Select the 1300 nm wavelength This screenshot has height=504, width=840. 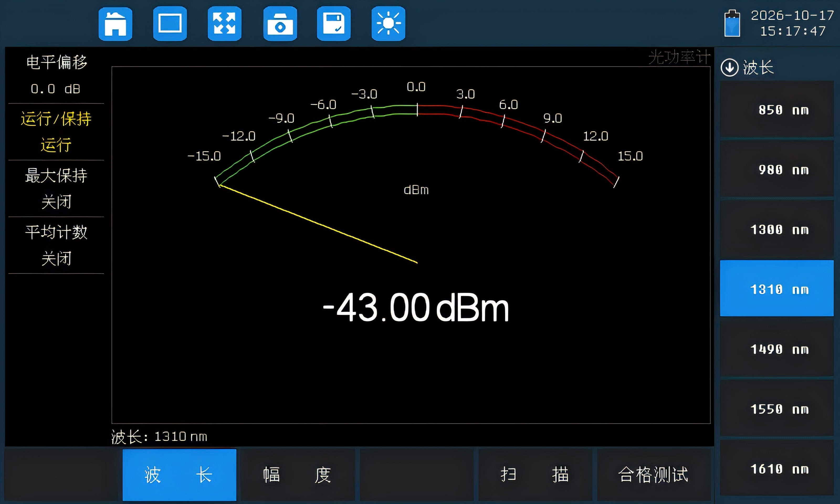click(x=777, y=229)
